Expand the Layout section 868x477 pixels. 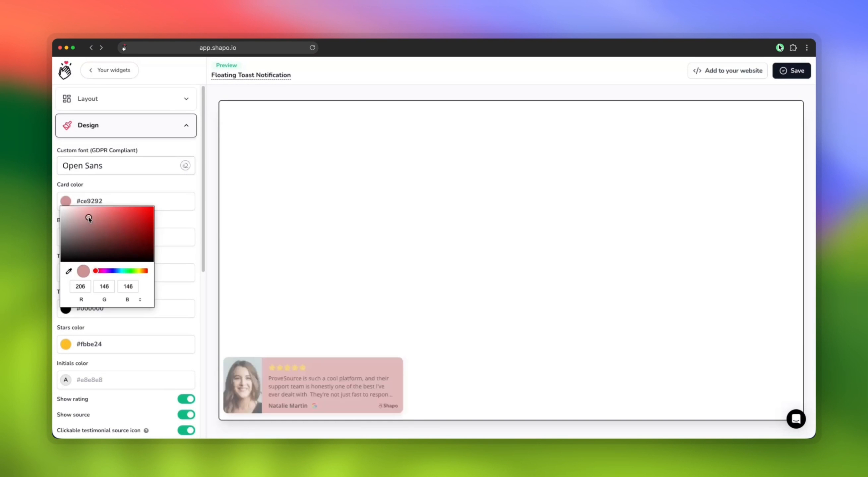pos(186,98)
